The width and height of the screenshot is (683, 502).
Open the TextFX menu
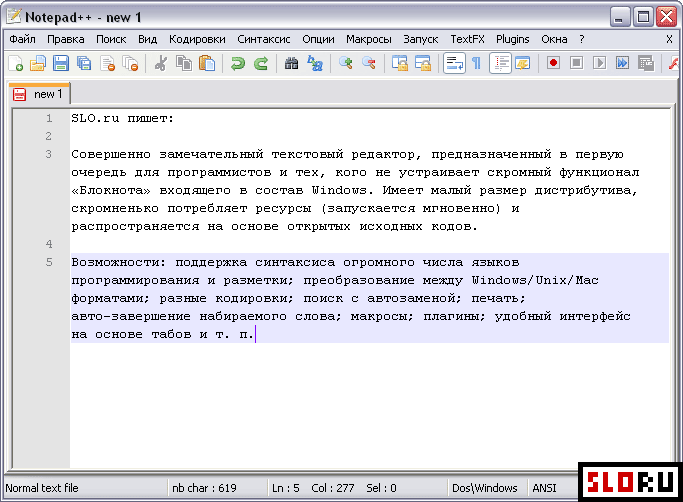467,39
